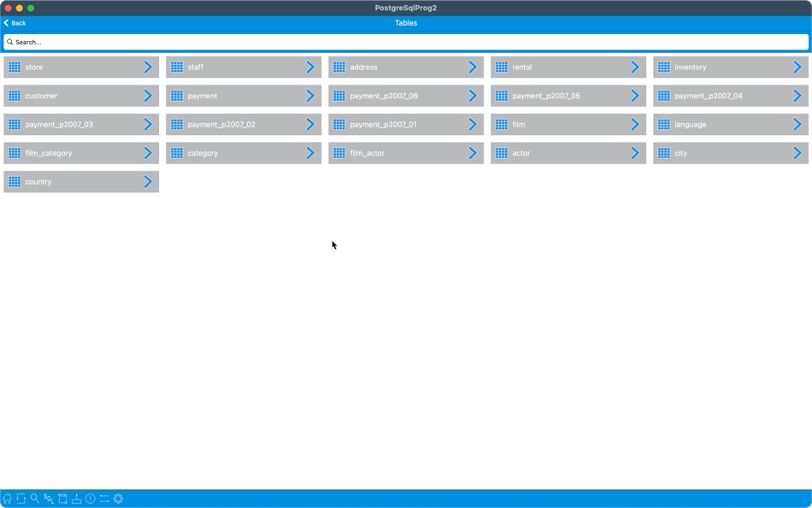The image size is (812, 508).
Task: Open the SQL query editor icon
Action: [49, 499]
